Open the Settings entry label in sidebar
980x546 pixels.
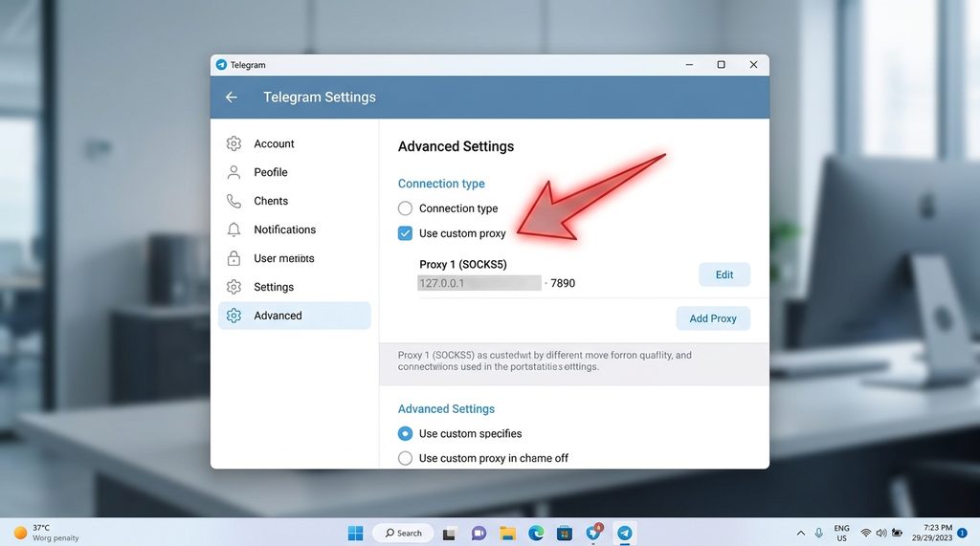[x=274, y=287]
